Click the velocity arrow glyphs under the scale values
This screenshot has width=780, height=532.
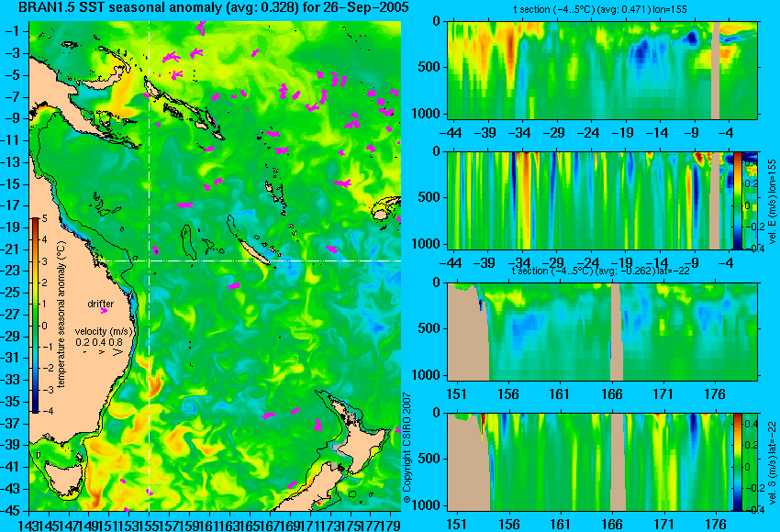[104, 352]
